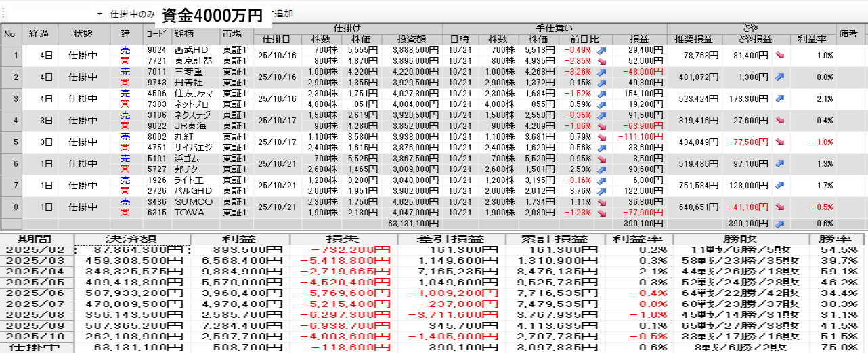Click the 勝率 column header in summary

click(x=838, y=238)
